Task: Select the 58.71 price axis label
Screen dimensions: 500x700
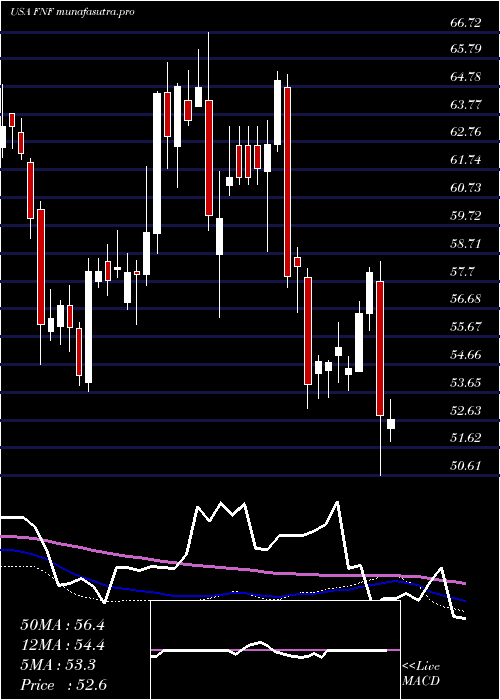Action: [466, 244]
